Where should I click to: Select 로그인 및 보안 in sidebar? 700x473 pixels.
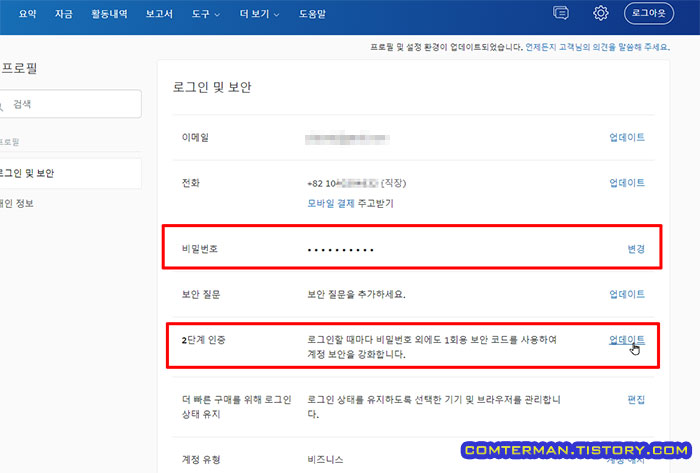point(71,173)
